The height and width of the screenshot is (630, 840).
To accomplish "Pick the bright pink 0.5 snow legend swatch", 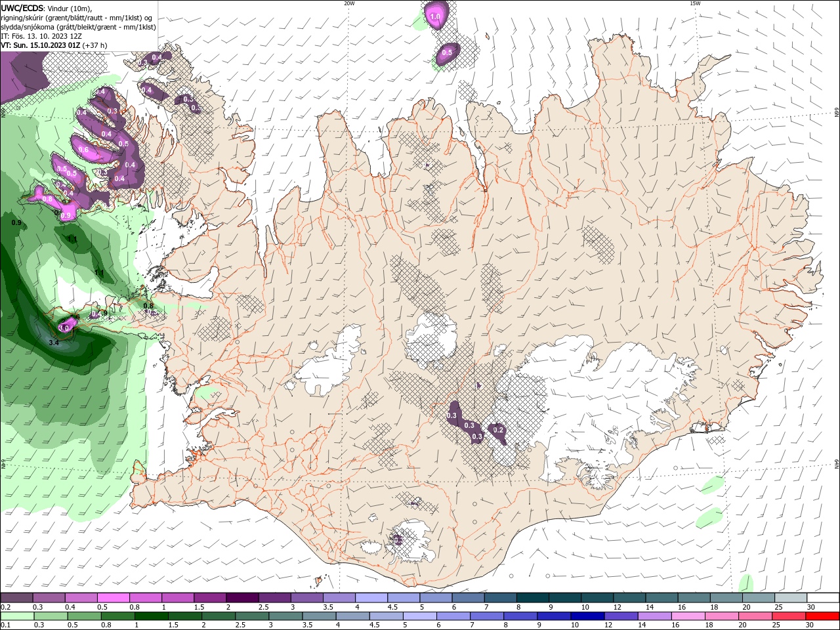I will tap(113, 598).
